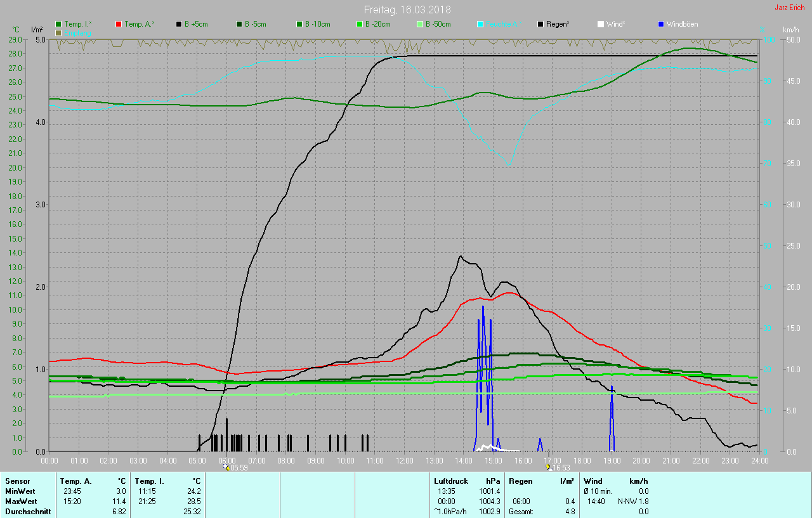Click the ^1.0hPa/h pressure trend text
The height and width of the screenshot is (518, 812).
point(450,512)
